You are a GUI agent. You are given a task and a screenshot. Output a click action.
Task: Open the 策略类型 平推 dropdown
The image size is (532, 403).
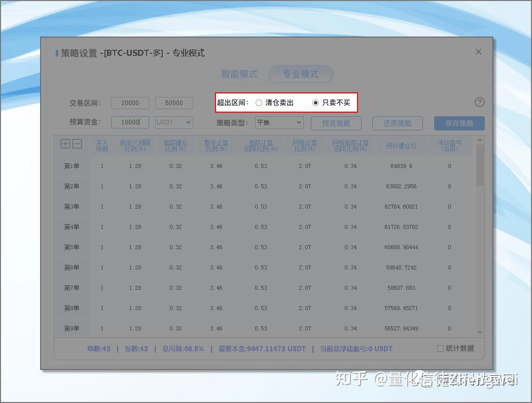pos(279,122)
